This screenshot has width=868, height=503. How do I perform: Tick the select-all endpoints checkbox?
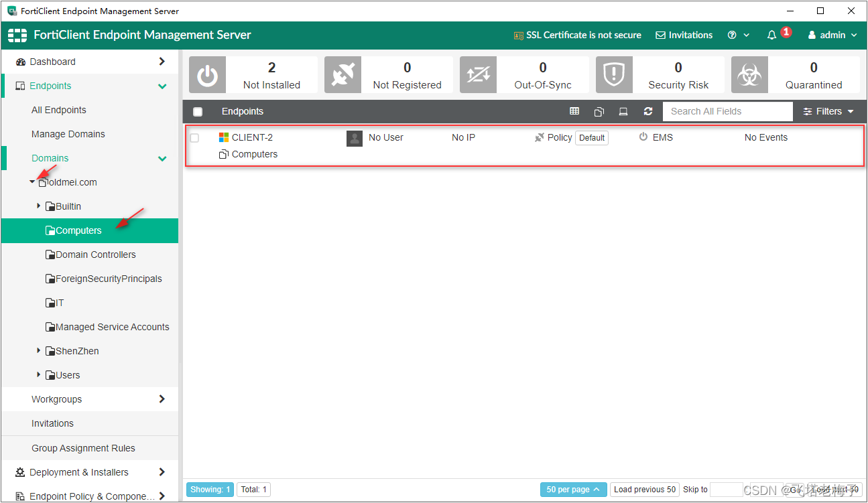pyautogui.click(x=198, y=112)
